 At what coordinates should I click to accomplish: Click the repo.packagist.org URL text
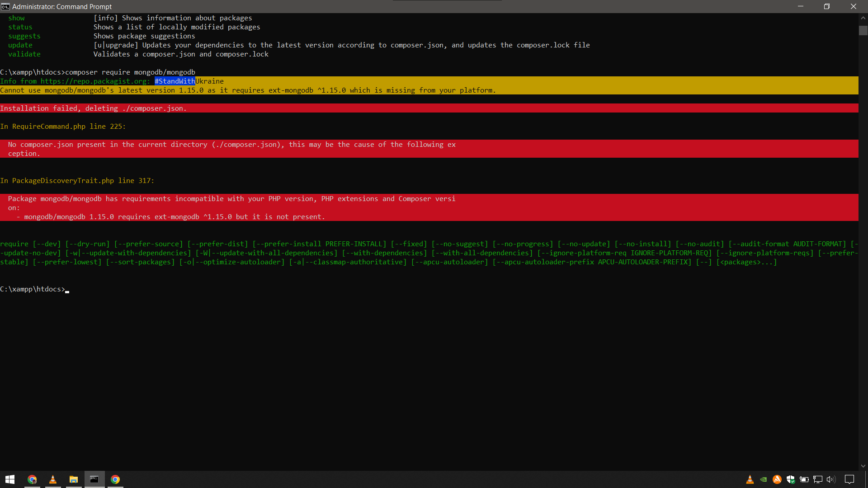[94, 81]
